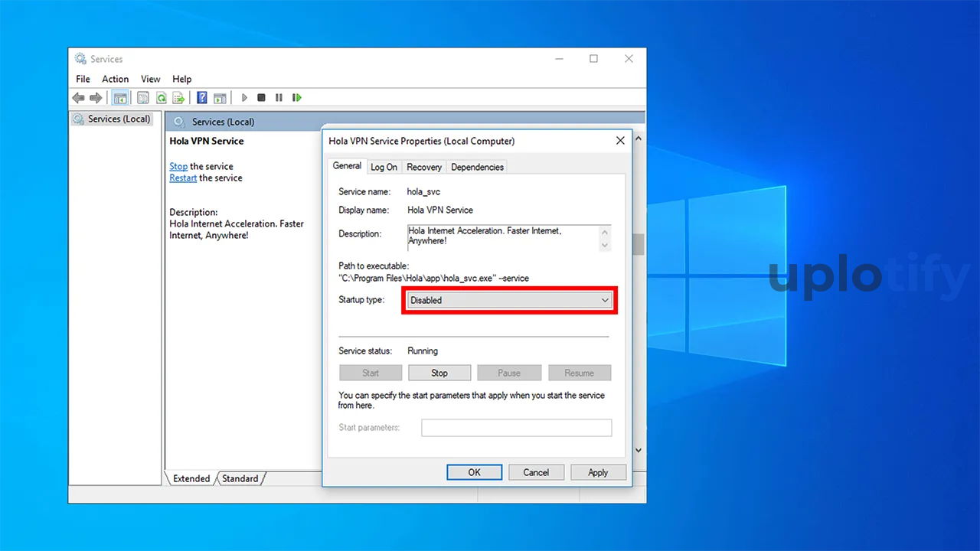Switch to the Dependencies tab
The image size is (980, 551).
[x=477, y=167]
